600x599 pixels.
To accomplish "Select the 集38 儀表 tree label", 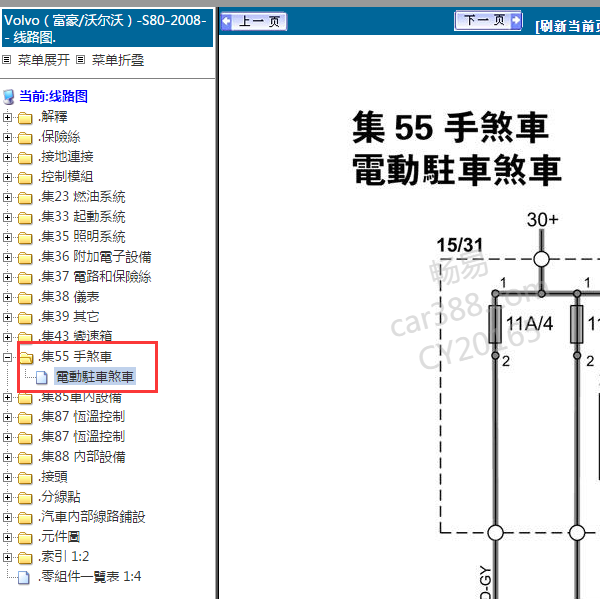I will click(69, 297).
